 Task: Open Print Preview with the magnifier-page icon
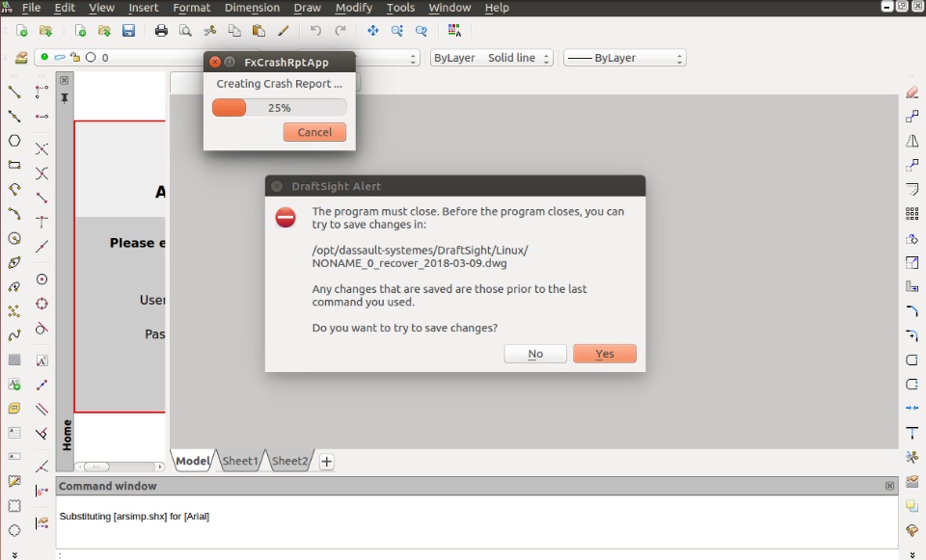[185, 31]
